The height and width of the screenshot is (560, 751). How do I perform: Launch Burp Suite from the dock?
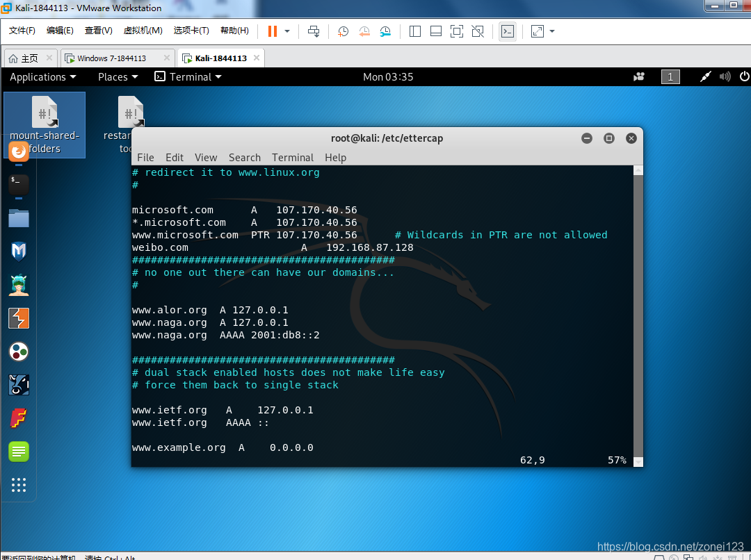click(19, 318)
